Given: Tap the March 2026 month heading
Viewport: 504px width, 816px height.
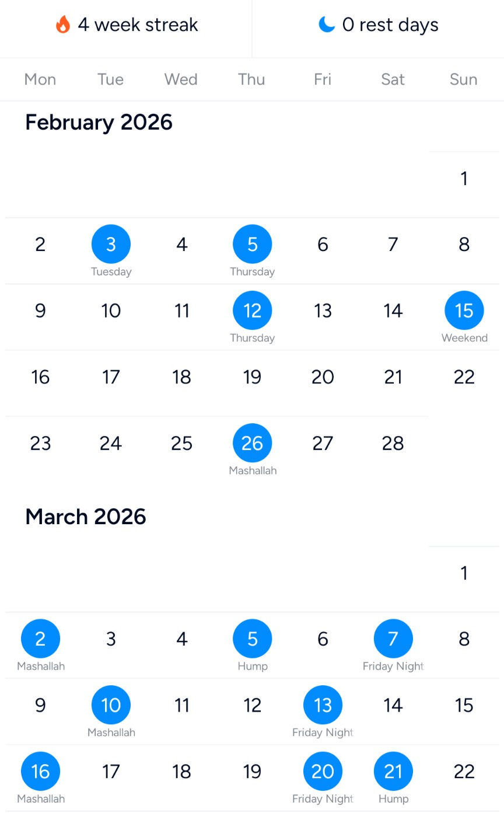Looking at the screenshot, I should click(x=85, y=517).
